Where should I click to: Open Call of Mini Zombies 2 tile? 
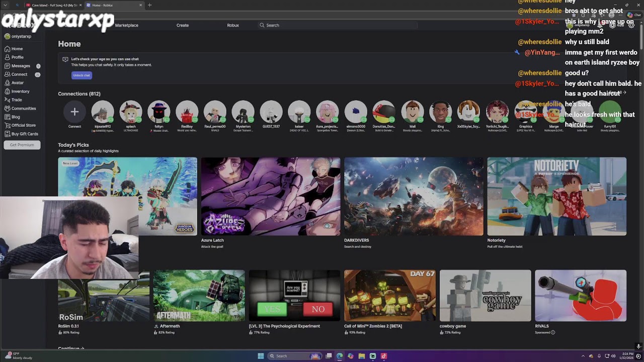[x=390, y=296]
